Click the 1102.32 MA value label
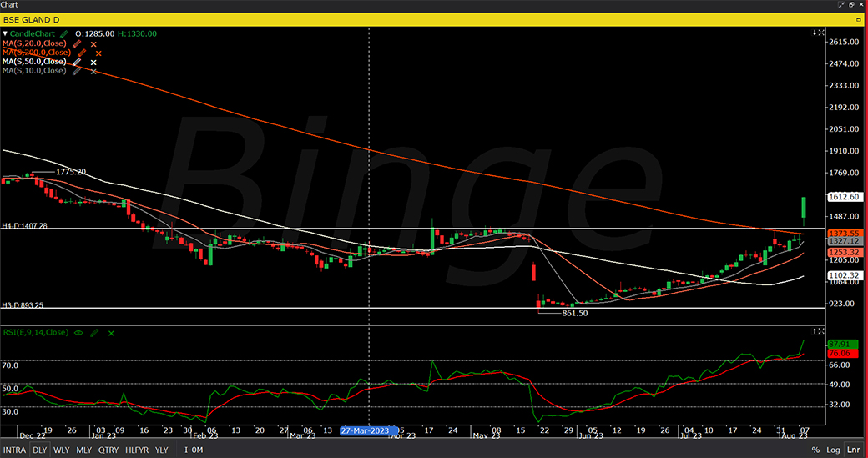 pyautogui.click(x=845, y=275)
